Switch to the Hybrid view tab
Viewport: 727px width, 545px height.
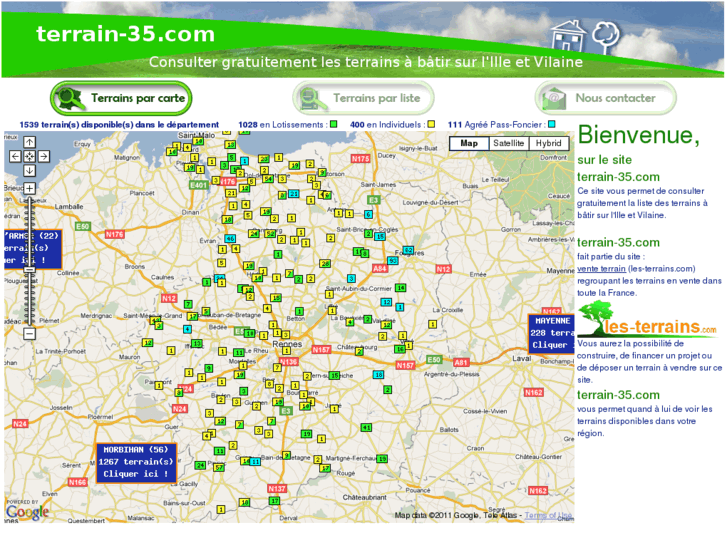coord(548,143)
